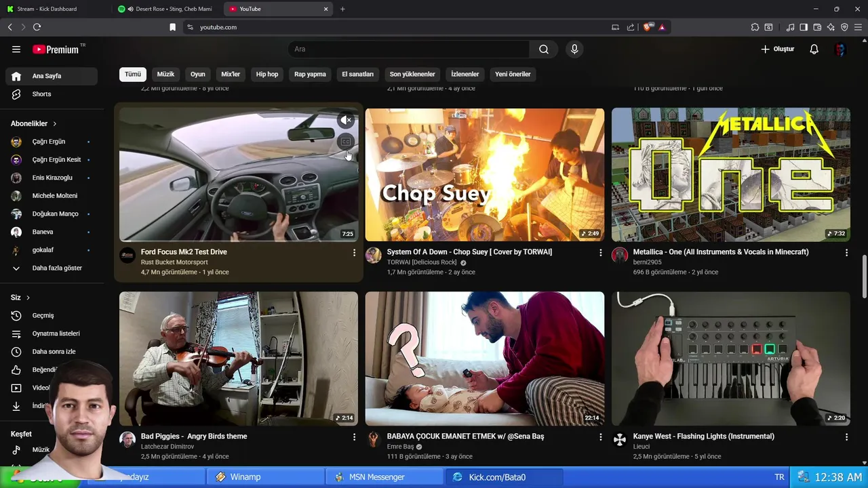Open a new browser tab
The image size is (868, 488).
coord(342,9)
